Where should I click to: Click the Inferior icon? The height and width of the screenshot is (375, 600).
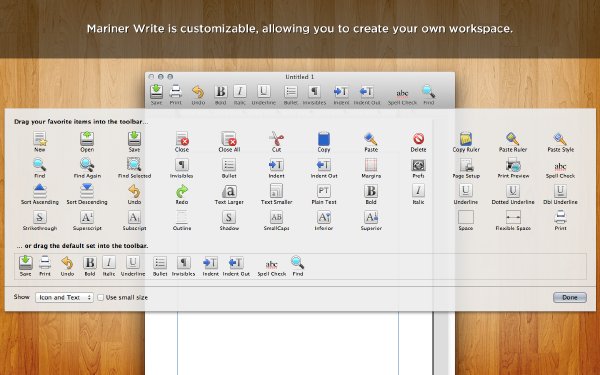[324, 217]
